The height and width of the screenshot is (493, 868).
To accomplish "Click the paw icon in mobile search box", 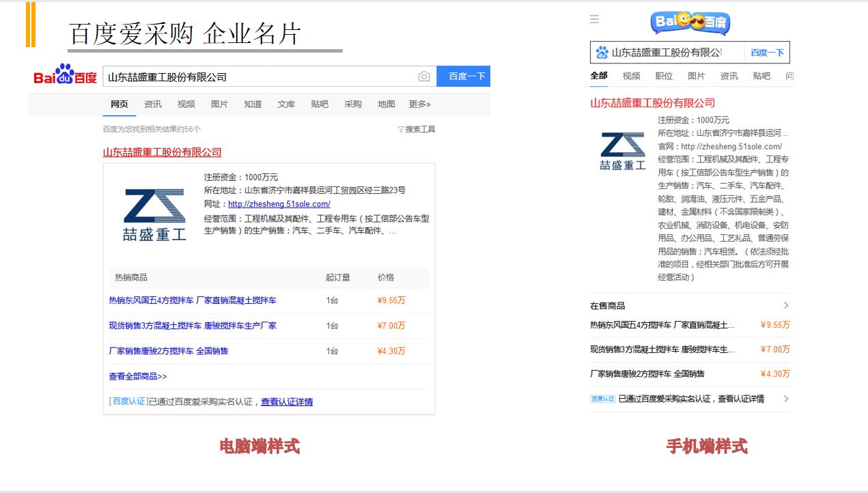I will point(602,53).
